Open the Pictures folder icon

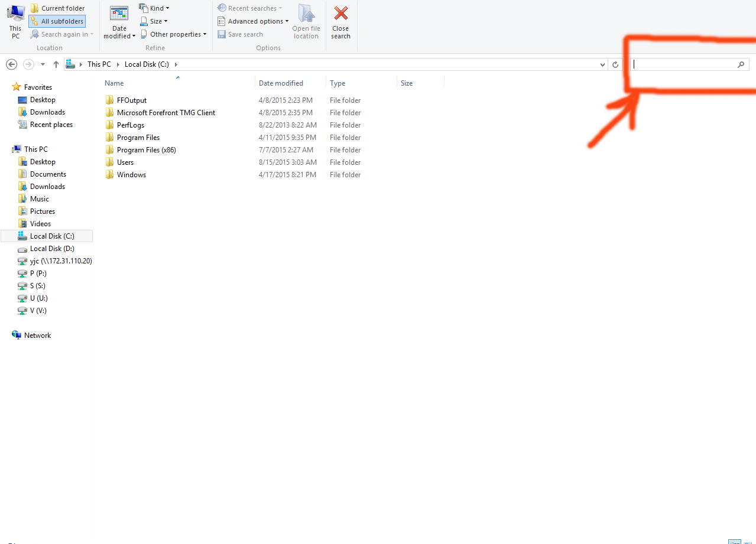tap(22, 211)
